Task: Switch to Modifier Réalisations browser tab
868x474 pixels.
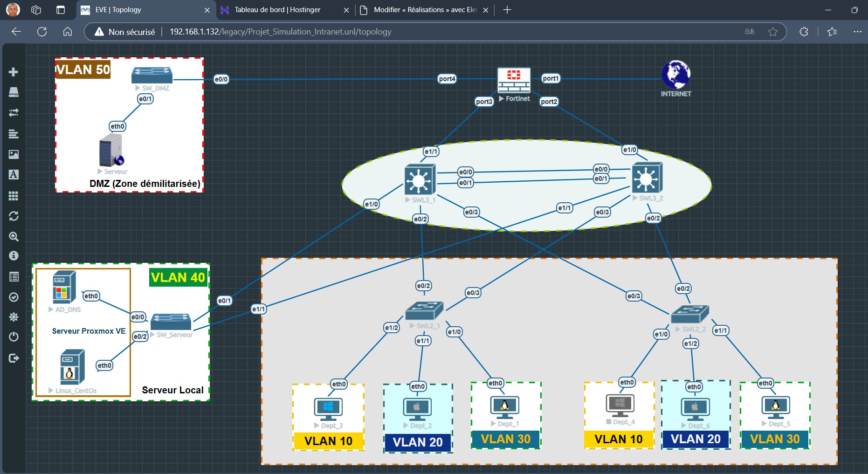Action: pyautogui.click(x=425, y=10)
